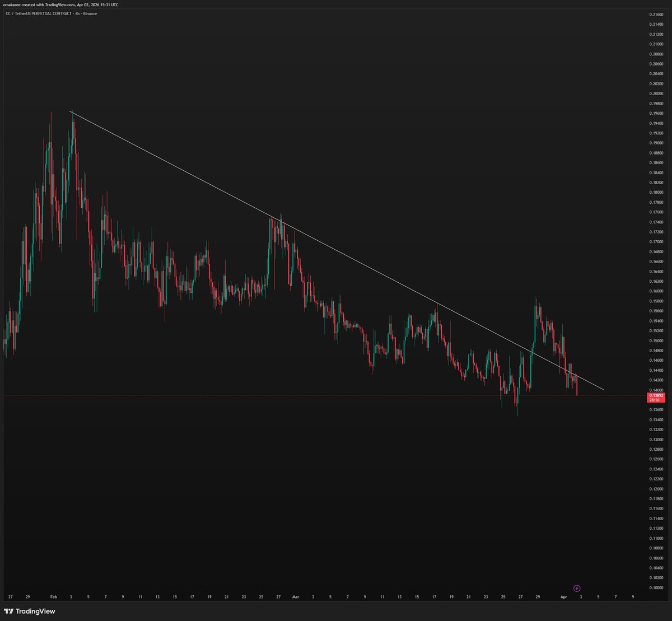Click the red current price label 0.13892
Viewport: 672px width, 621px height.
656,398
